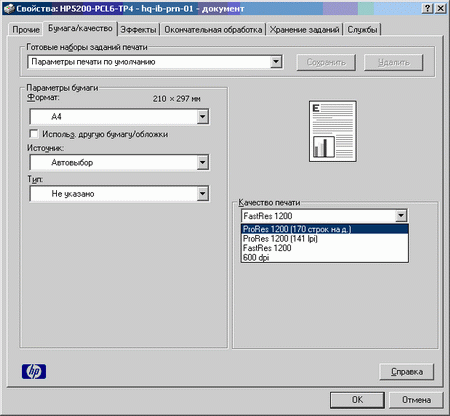
Task: Collapse the Качество печати dropdown arrow
Action: pyautogui.click(x=401, y=216)
